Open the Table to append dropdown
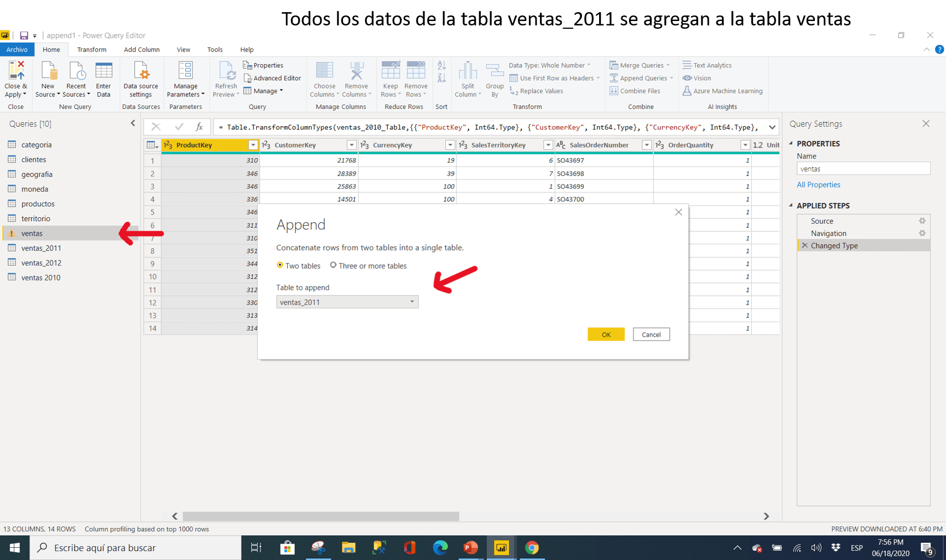Viewport: 946px width, 560px height. (411, 302)
